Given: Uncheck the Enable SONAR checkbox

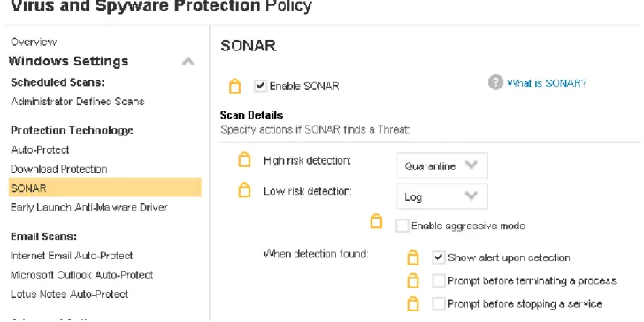Looking at the screenshot, I should tap(260, 87).
